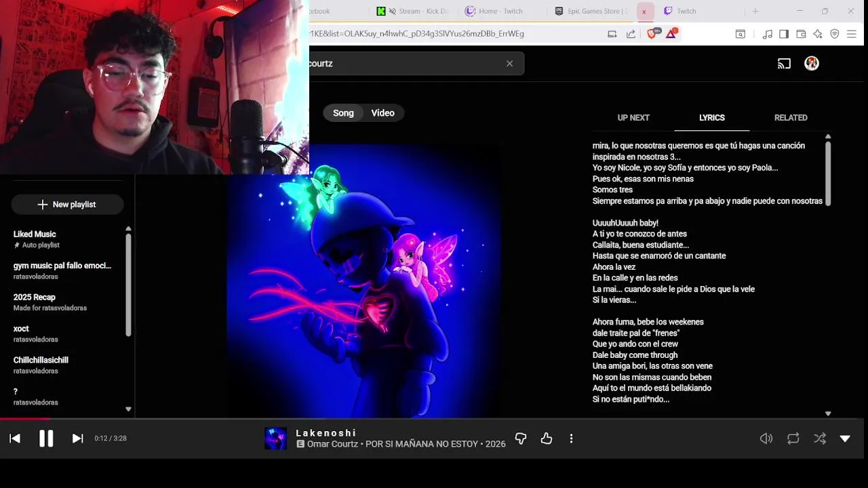Like the song Lakenoshi
This screenshot has height=488, width=868.
pos(547,439)
